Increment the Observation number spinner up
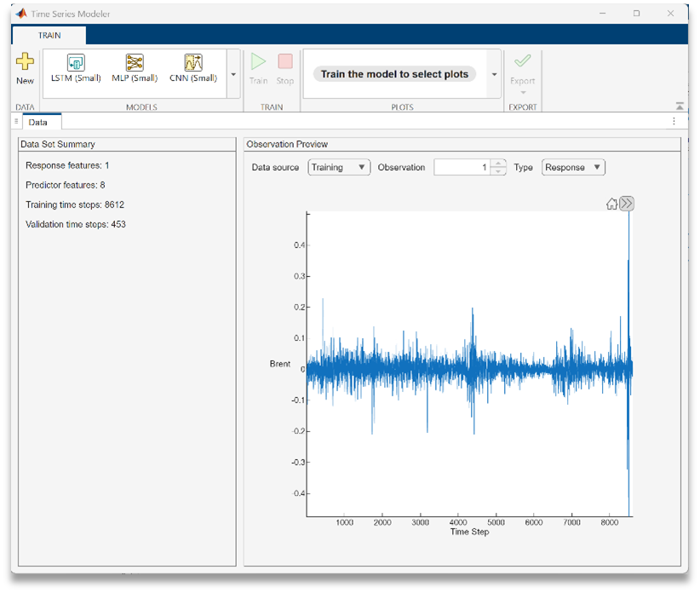The height and width of the screenshot is (593, 700). (x=498, y=164)
